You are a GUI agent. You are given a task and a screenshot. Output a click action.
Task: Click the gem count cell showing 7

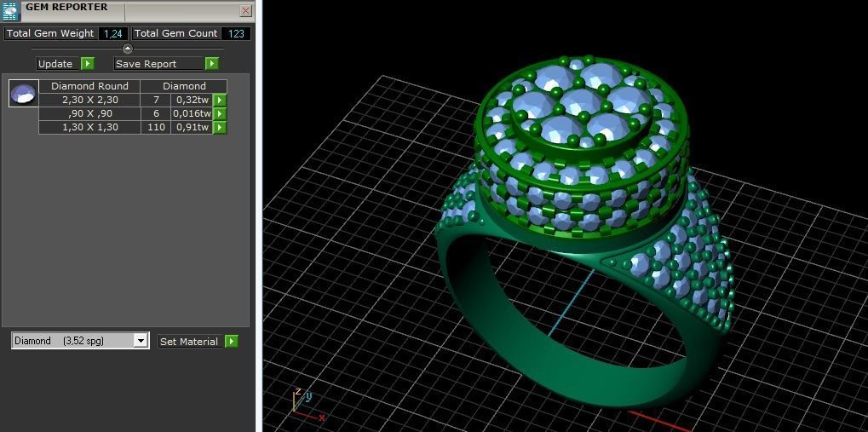[157, 101]
